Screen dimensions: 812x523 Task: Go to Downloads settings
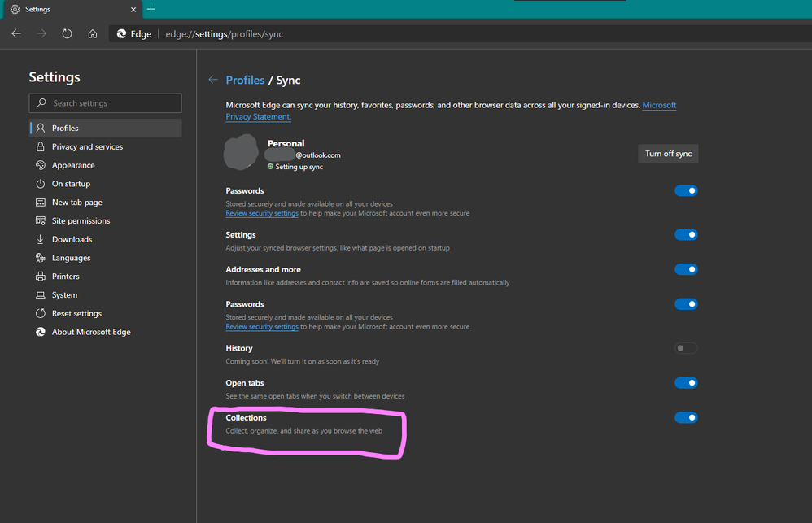tap(106, 239)
